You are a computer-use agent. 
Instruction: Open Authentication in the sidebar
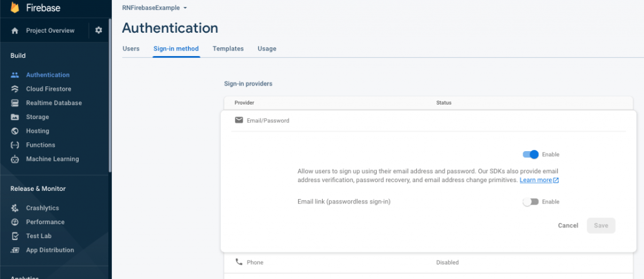(x=48, y=75)
